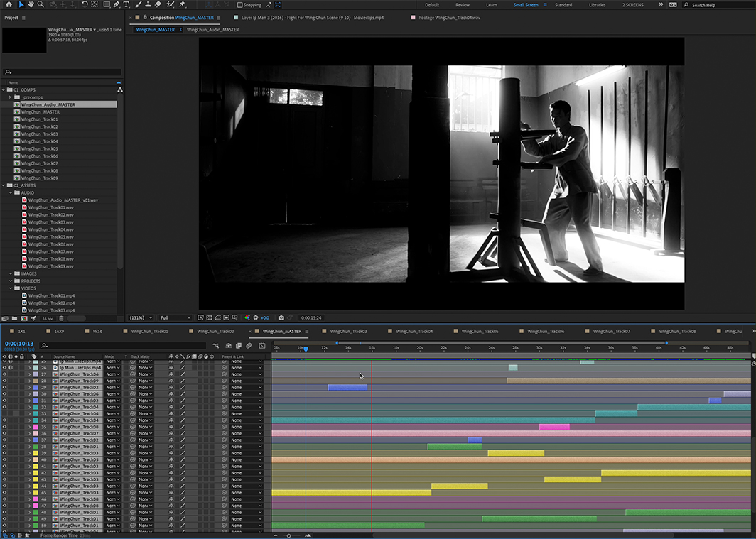The width and height of the screenshot is (756, 539).
Task: Expand the IMAGES folder
Action: coord(11,273)
